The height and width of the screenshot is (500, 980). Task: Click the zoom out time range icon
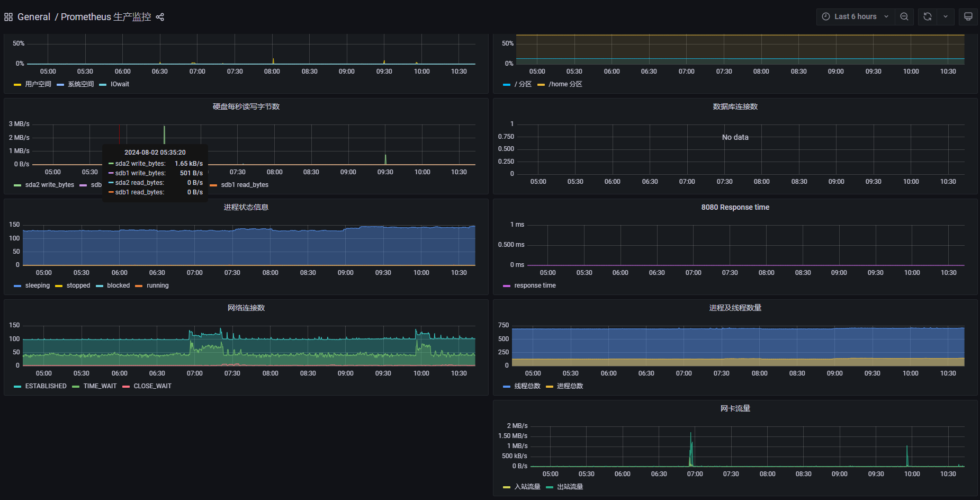coord(904,16)
